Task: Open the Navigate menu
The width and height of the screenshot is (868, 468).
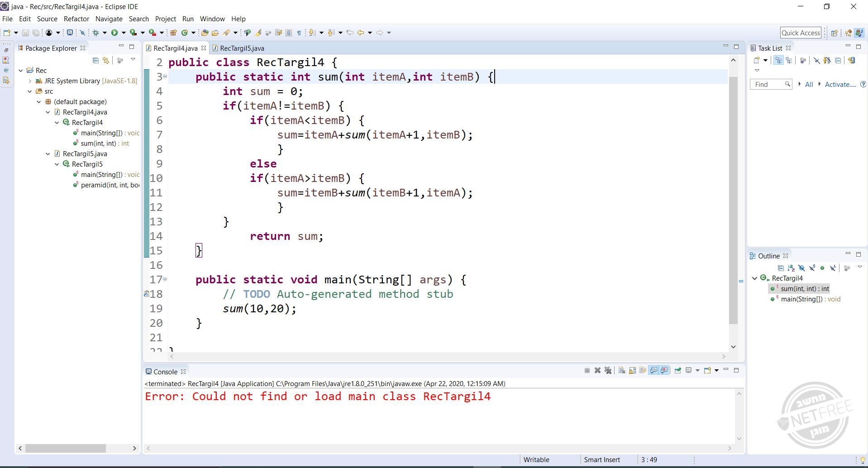Action: click(109, 19)
